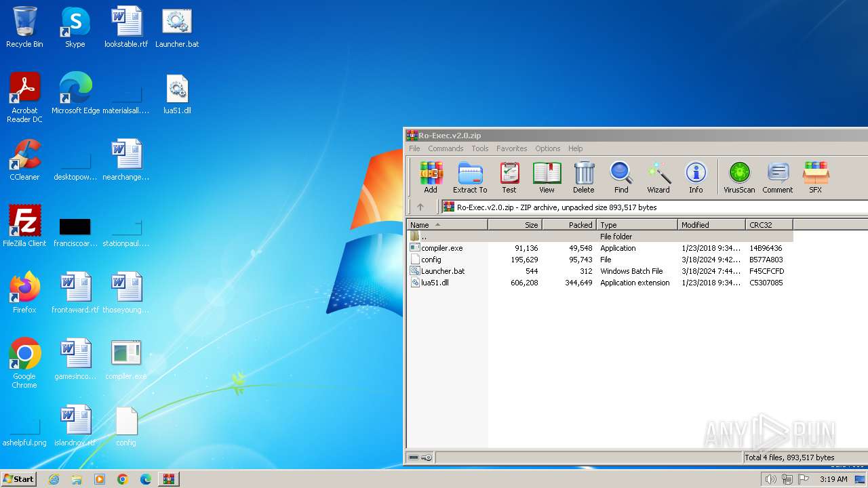Select the config file row in archive

(599, 260)
